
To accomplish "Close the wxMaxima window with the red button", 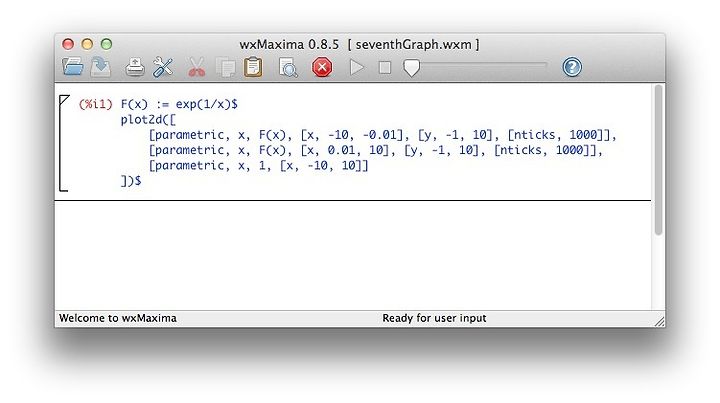I will [x=68, y=44].
